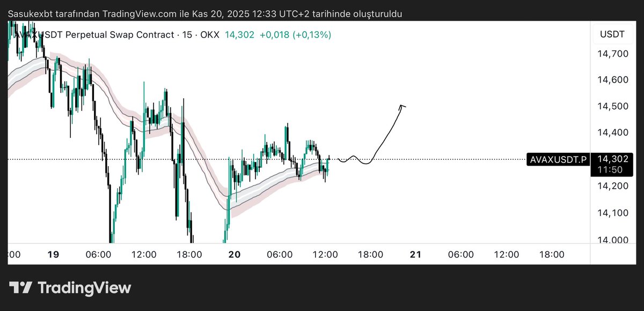644x311 pixels.
Task: Click the current price tag 14,302
Action: click(x=612, y=159)
